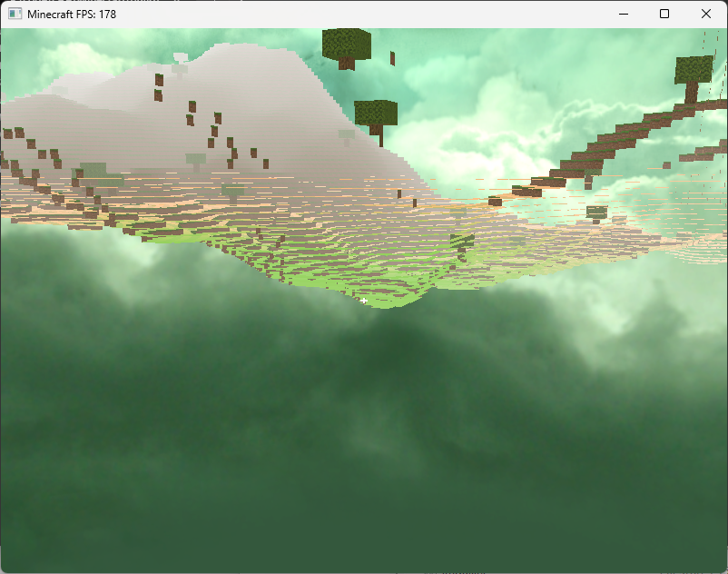This screenshot has height=574, width=728.
Task: Click the white crosshair in the viewport
Action: [364, 300]
